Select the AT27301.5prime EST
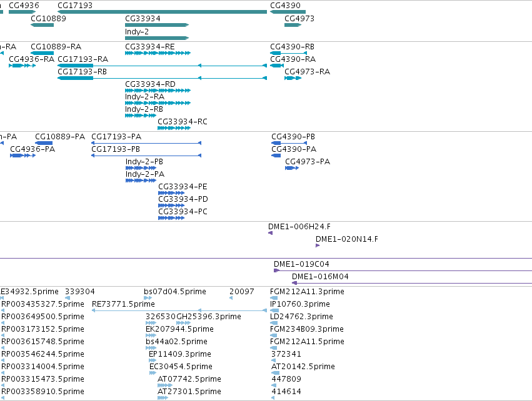This screenshot has width=532, height=401. (163, 399)
